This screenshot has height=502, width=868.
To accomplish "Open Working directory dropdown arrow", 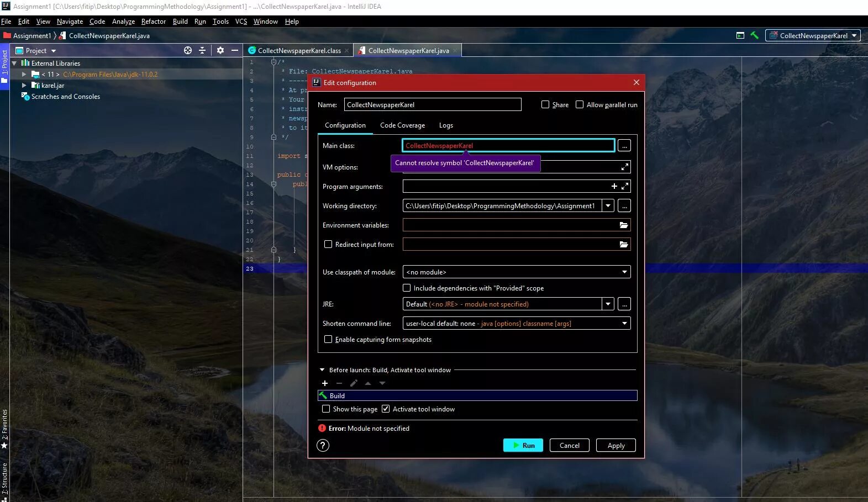I will 608,206.
